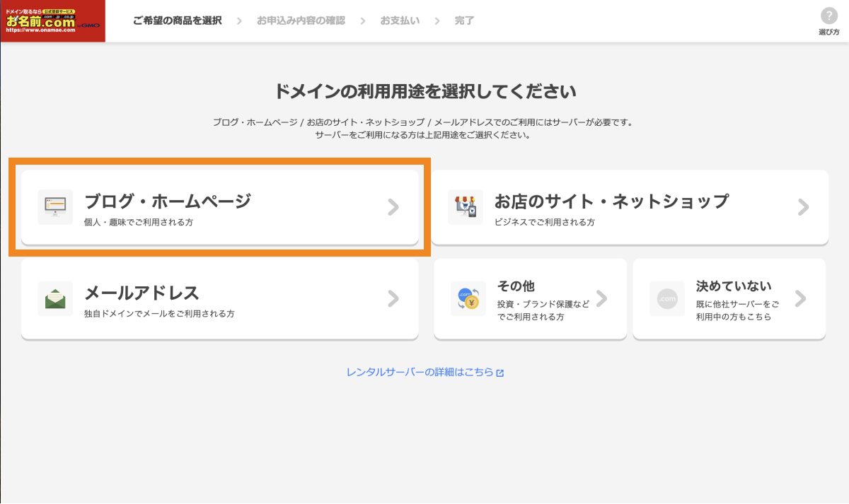Click the お名前.com logo
Screen dimensions: 849x504
52,20
